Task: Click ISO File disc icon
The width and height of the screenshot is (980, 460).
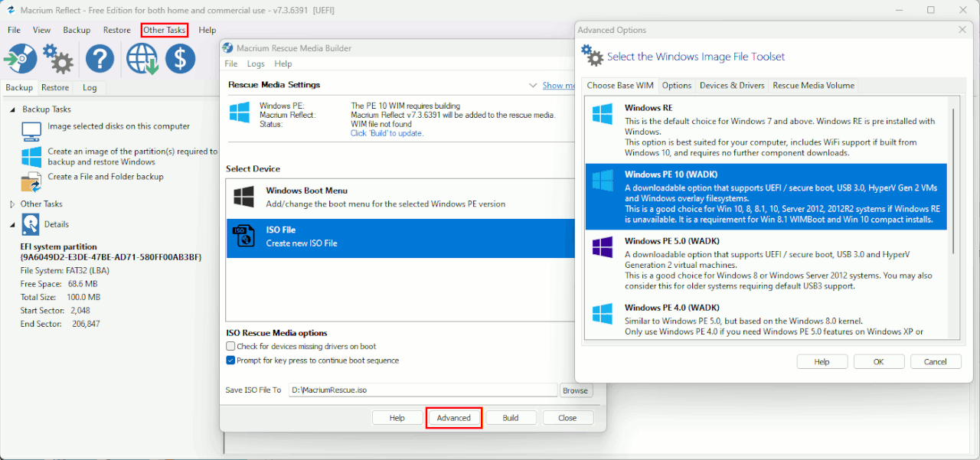Action: click(x=244, y=236)
